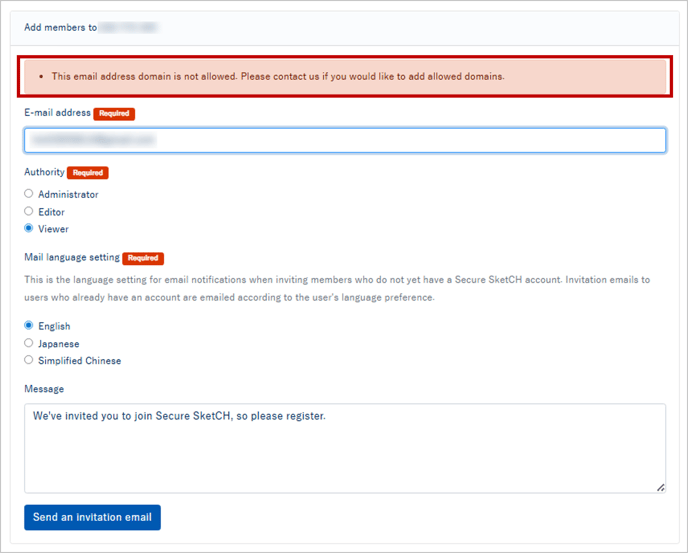Click the Required badge beside E-mail address
The width and height of the screenshot is (688, 553).
pos(114,114)
